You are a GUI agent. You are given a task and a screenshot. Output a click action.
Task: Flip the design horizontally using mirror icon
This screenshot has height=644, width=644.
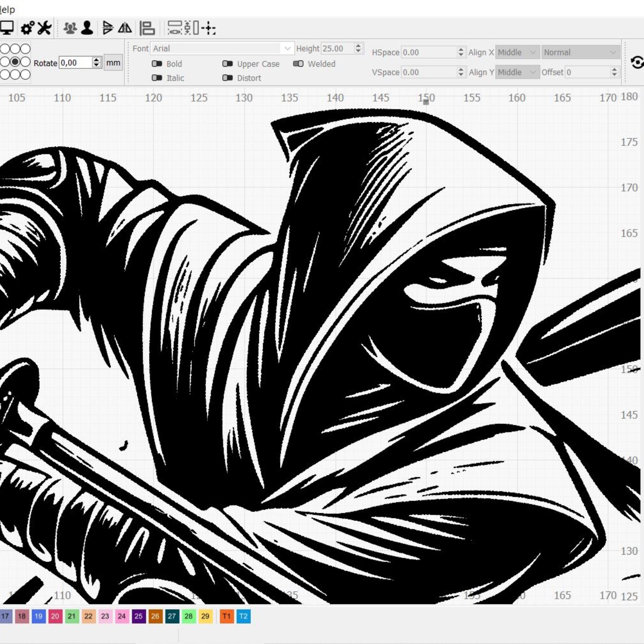point(125,29)
